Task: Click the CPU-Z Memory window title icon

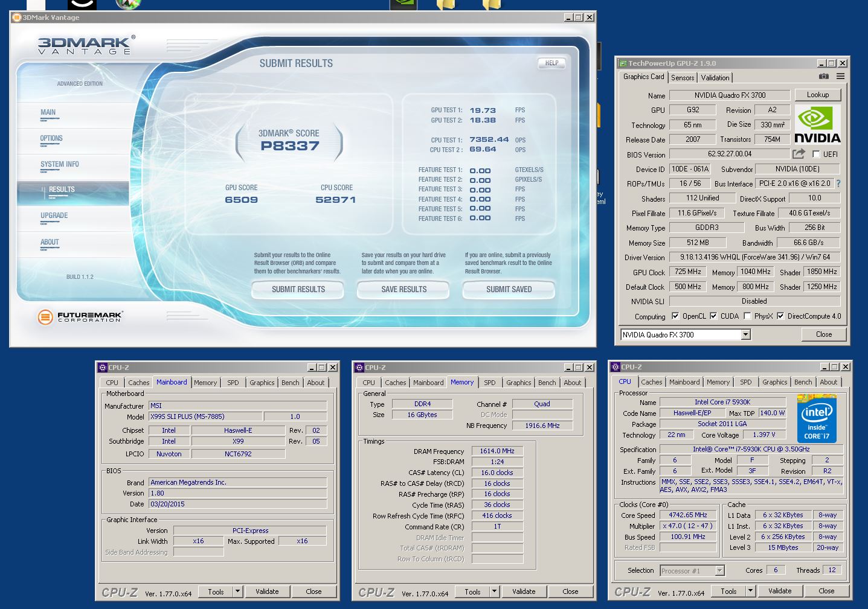Action: (359, 368)
